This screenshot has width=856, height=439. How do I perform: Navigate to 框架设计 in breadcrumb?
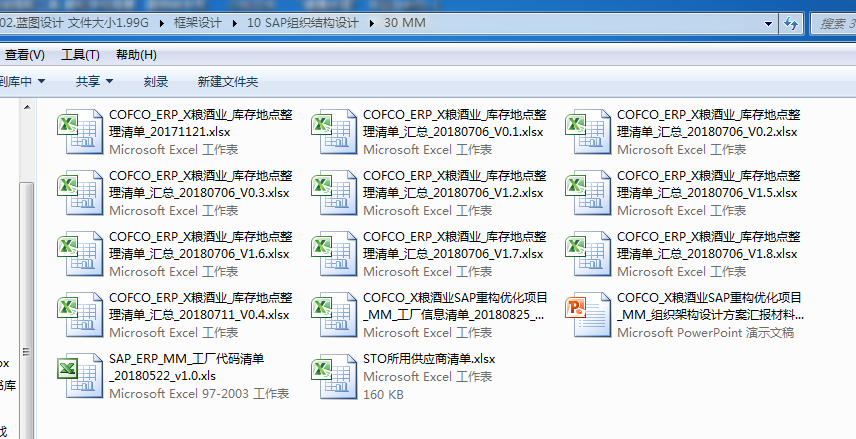pos(198,23)
